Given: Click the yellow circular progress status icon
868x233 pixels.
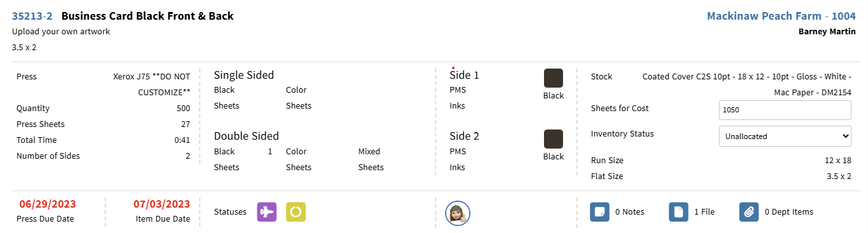Looking at the screenshot, I should [296, 212].
